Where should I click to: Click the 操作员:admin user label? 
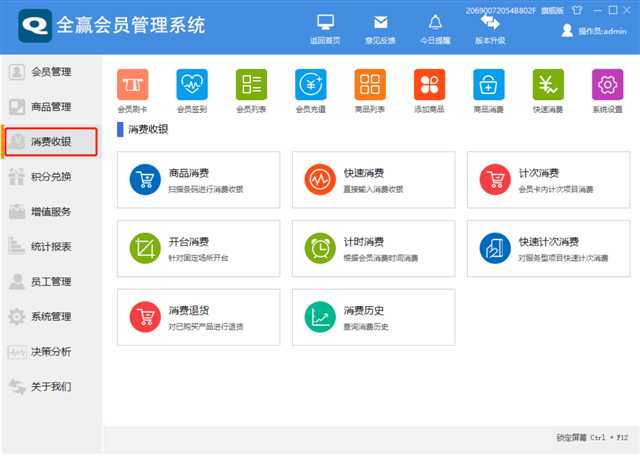(x=602, y=31)
